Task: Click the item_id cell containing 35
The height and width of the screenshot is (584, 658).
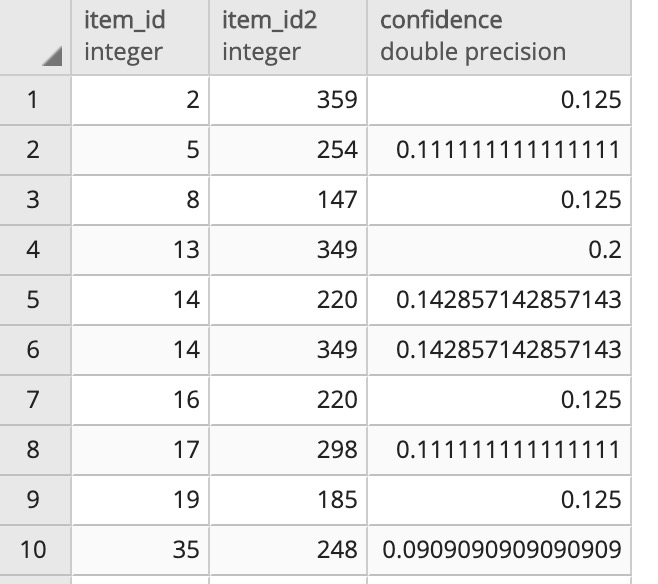Action: pos(140,550)
